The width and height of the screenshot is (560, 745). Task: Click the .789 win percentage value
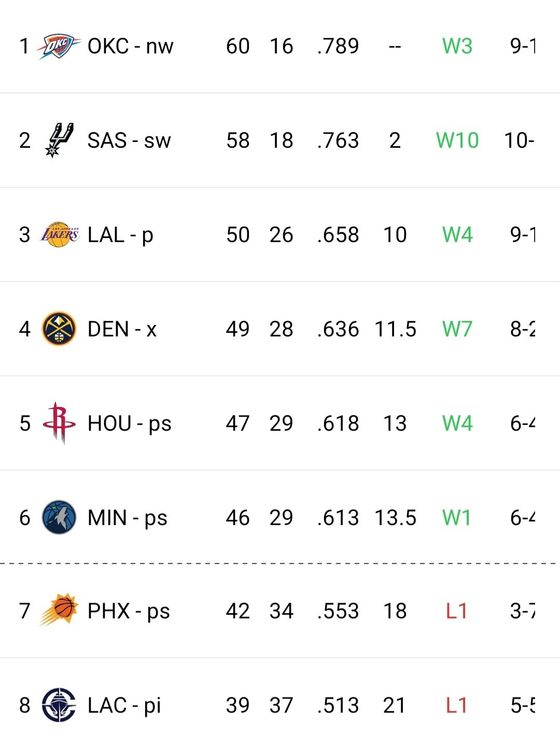pyautogui.click(x=338, y=47)
